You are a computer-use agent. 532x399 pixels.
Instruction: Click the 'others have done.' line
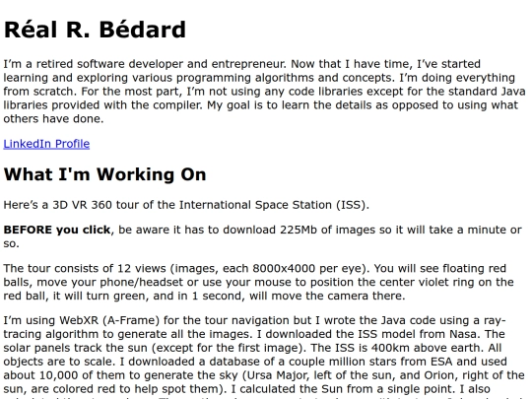pyautogui.click(x=53, y=119)
